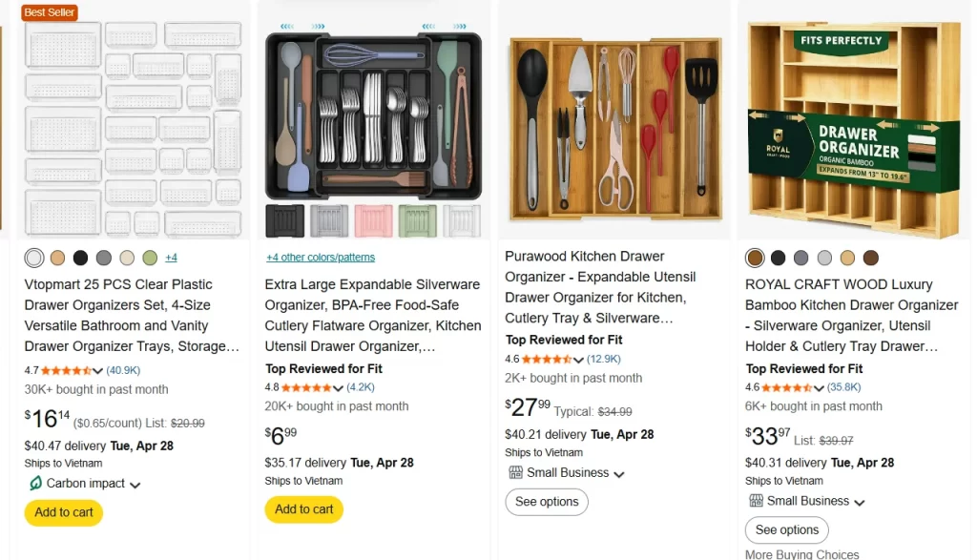Select the pink variant thumbnail under black organizer
The image size is (977, 560).
click(x=373, y=220)
